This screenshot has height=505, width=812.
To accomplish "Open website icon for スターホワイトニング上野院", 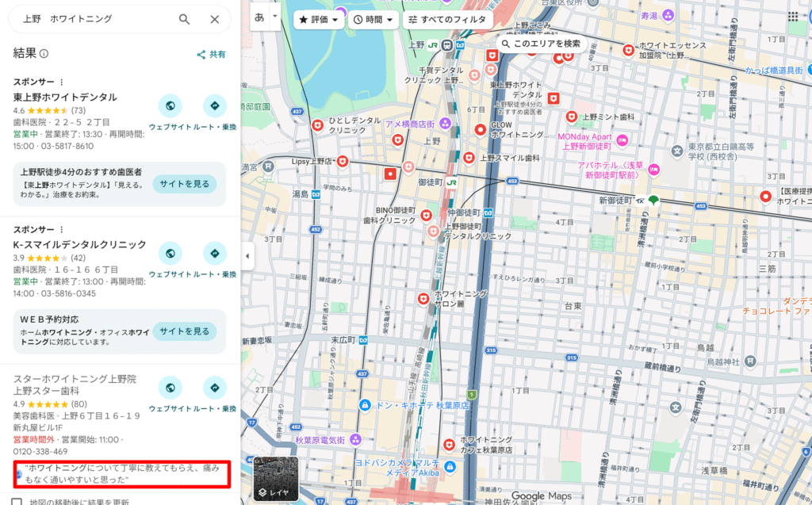I will 170,388.
